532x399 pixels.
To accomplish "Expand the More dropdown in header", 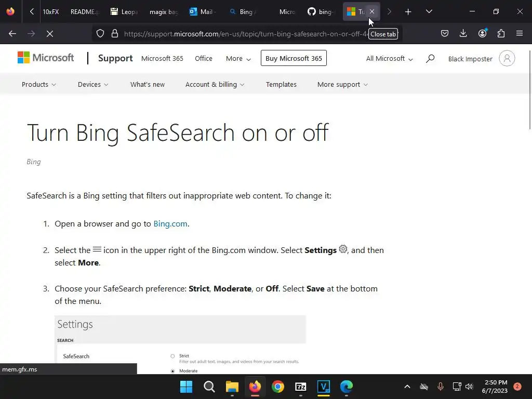I will point(238,58).
